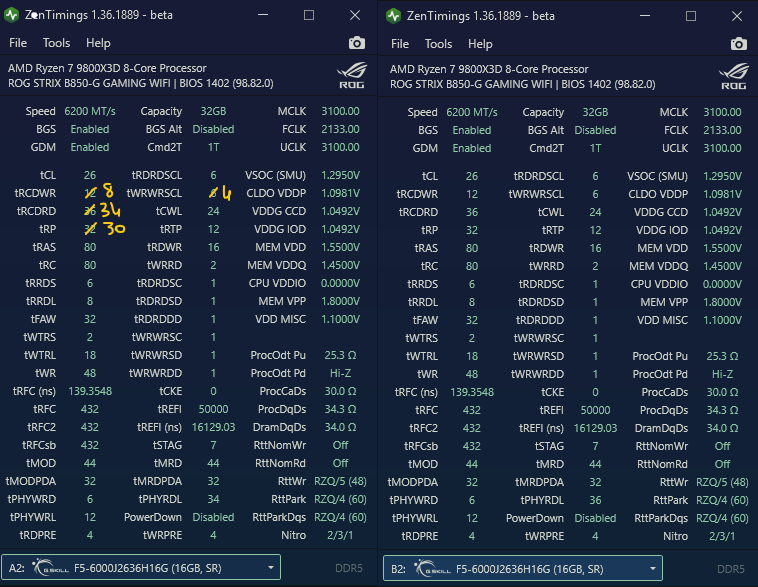Screen dimensions: 758x587
Task: Click RttWr RZQ/5 (48) in left window
Action: click(x=340, y=481)
